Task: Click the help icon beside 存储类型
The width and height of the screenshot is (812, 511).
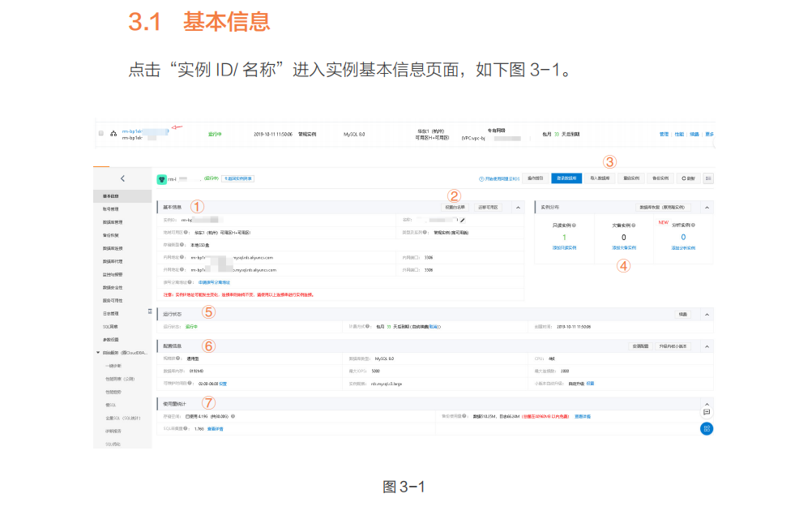Action: pyautogui.click(x=180, y=245)
